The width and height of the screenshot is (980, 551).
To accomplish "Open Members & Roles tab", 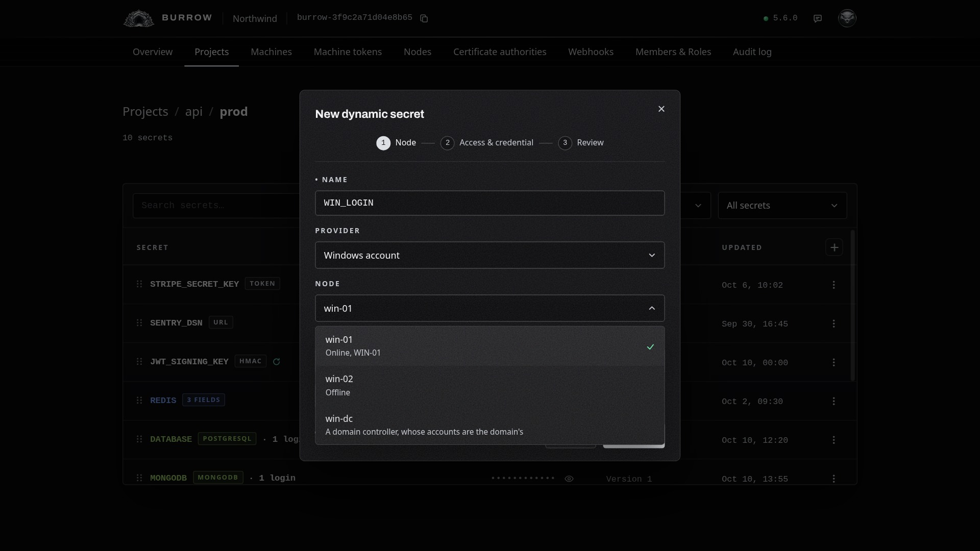I will [673, 52].
